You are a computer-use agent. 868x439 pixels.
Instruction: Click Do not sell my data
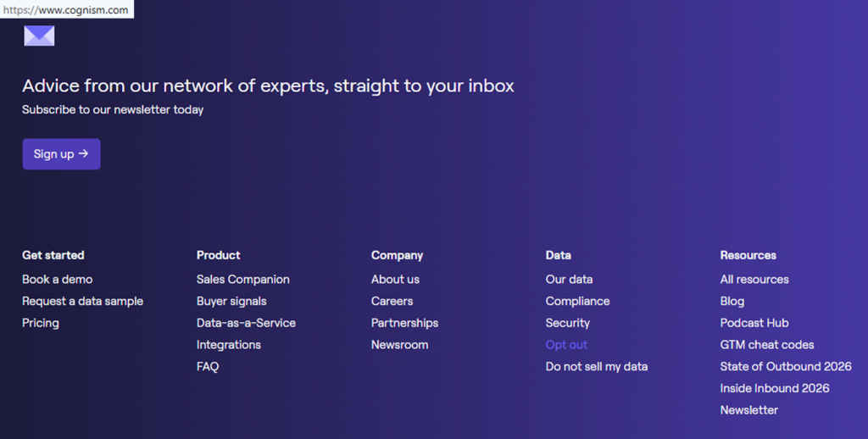(x=597, y=367)
